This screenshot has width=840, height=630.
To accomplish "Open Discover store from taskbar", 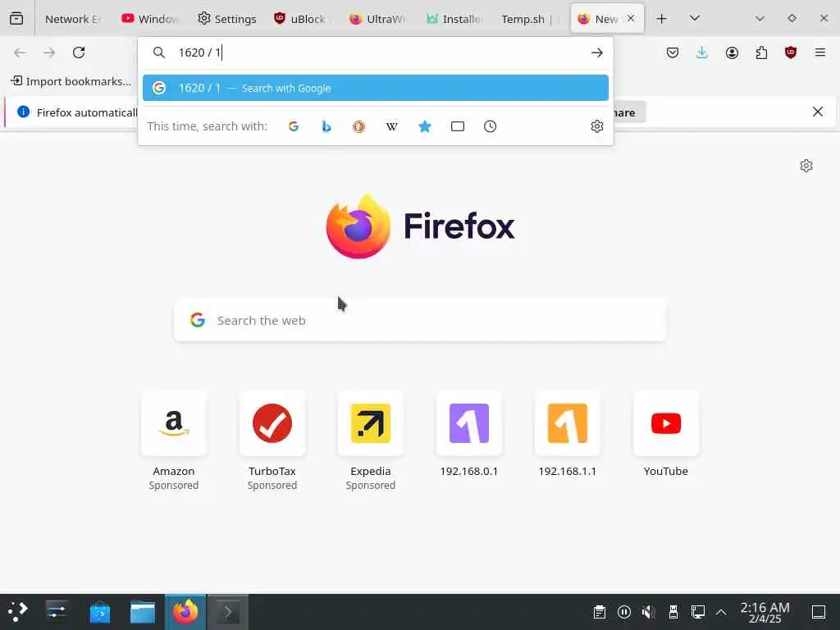I will click(x=99, y=612).
